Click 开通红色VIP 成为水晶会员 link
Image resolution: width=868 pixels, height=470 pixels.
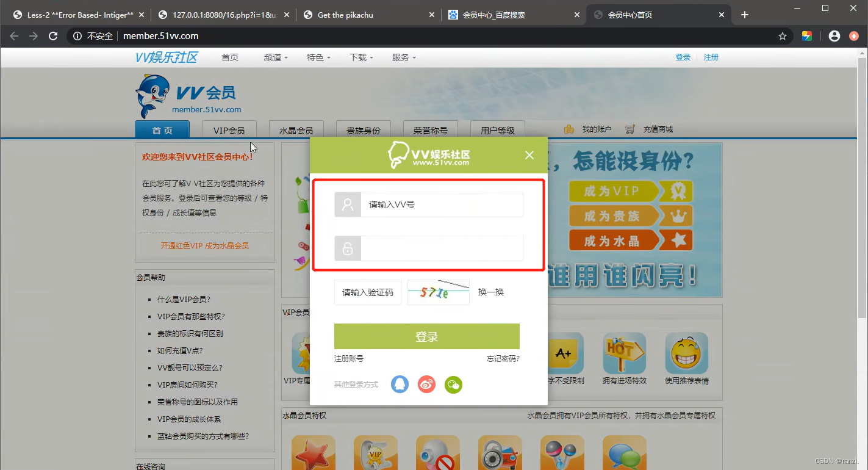pyautogui.click(x=205, y=246)
